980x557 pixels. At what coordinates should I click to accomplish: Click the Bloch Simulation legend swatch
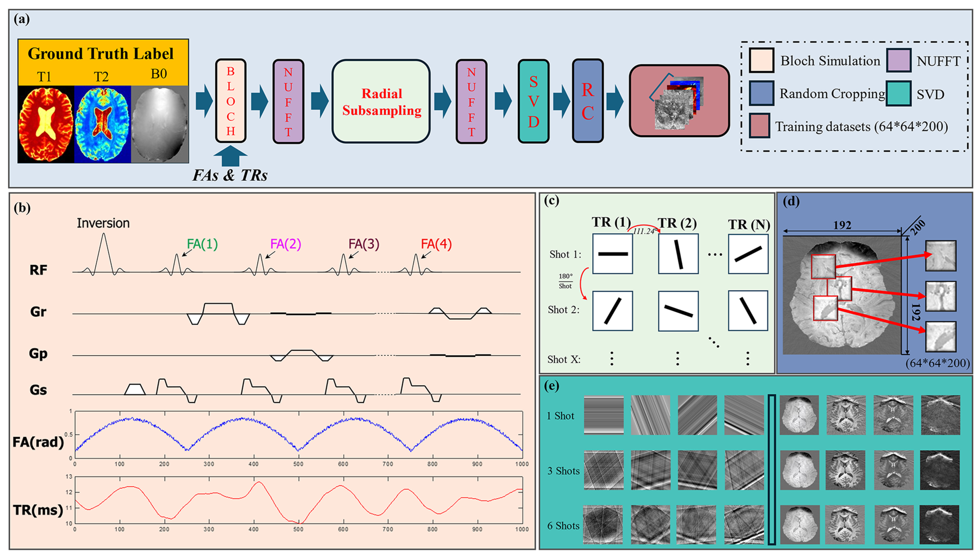point(761,60)
